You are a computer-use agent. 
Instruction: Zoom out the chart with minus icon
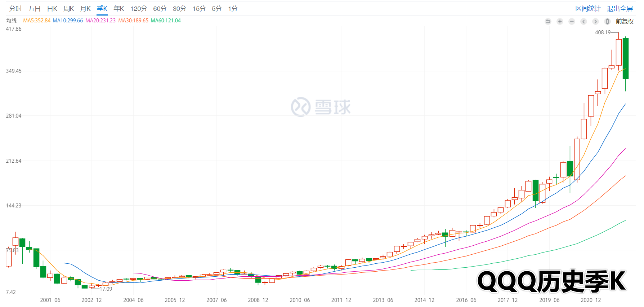tap(572, 21)
